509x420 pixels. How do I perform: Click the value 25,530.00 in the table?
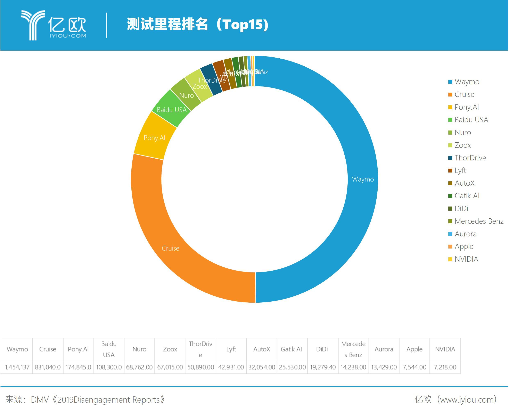pos(292,367)
